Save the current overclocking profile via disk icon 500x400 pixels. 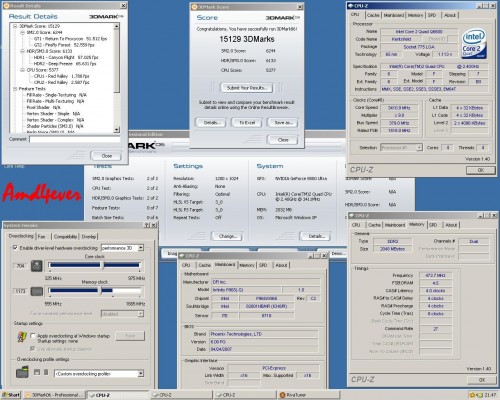[37, 372]
